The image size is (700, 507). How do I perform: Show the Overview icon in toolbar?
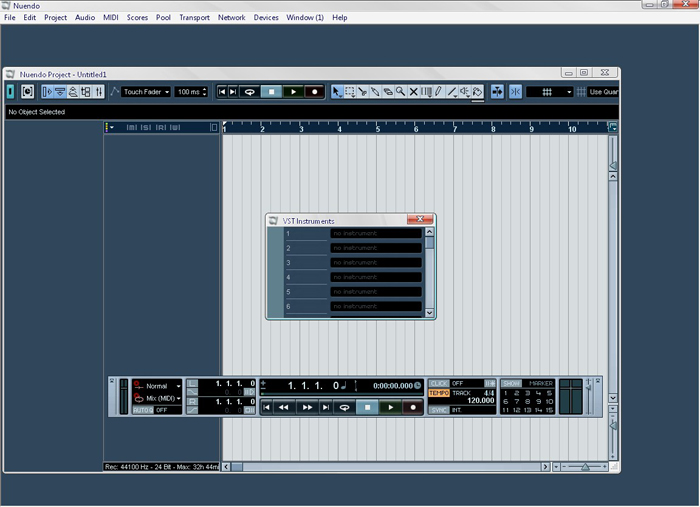tap(73, 92)
